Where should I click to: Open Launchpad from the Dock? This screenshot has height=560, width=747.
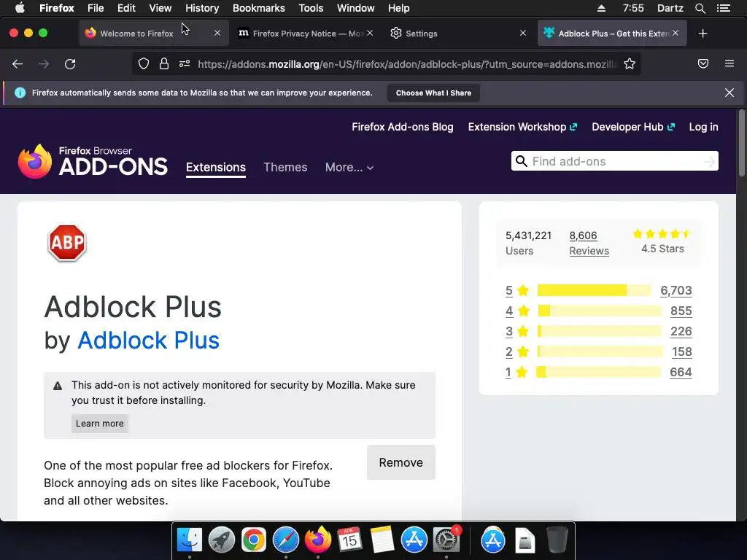point(222,540)
